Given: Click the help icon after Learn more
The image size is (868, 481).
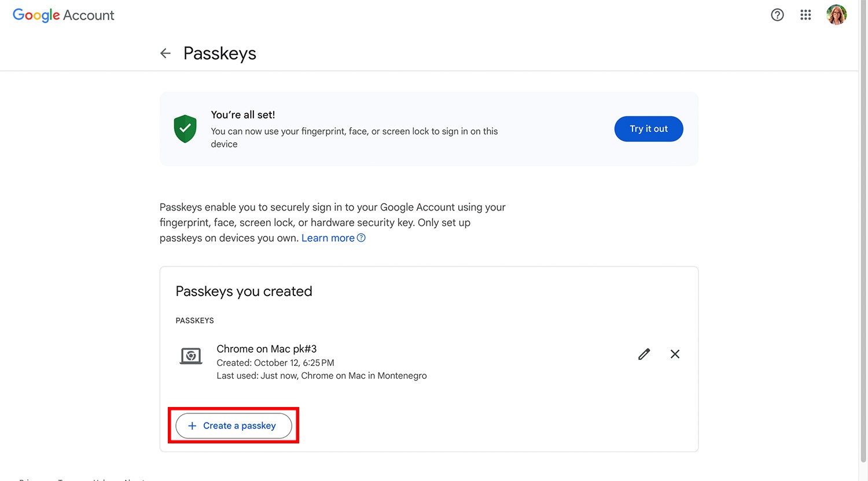Looking at the screenshot, I should pyautogui.click(x=361, y=238).
